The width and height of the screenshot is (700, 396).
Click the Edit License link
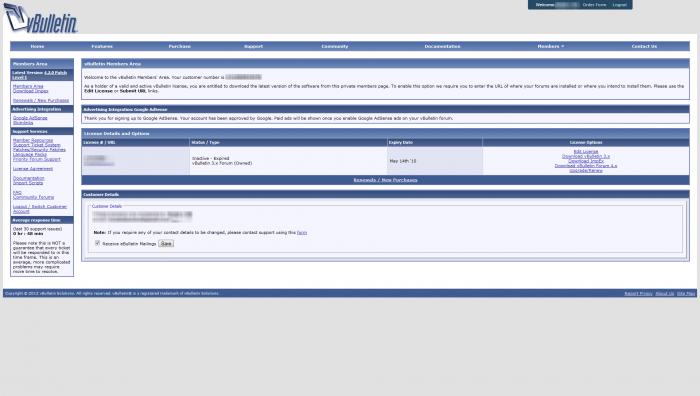click(586, 152)
